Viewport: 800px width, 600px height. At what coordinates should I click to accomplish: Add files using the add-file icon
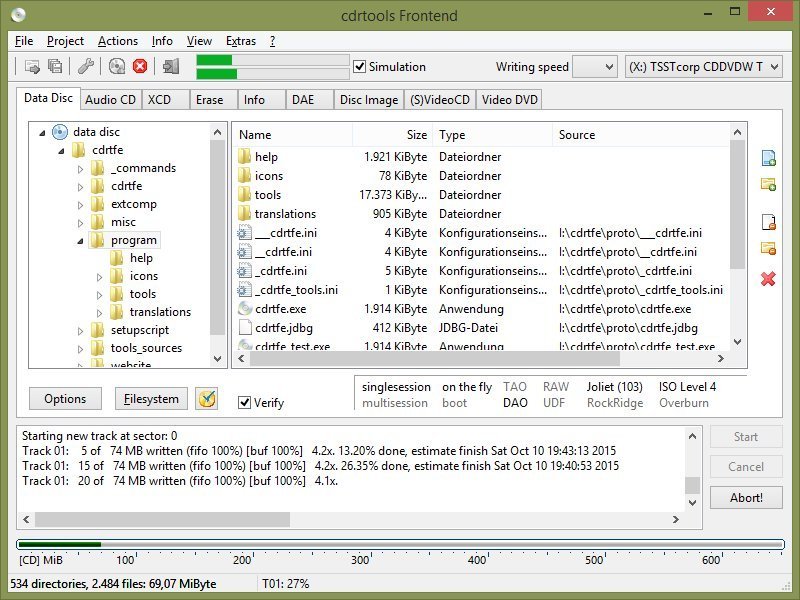767,157
